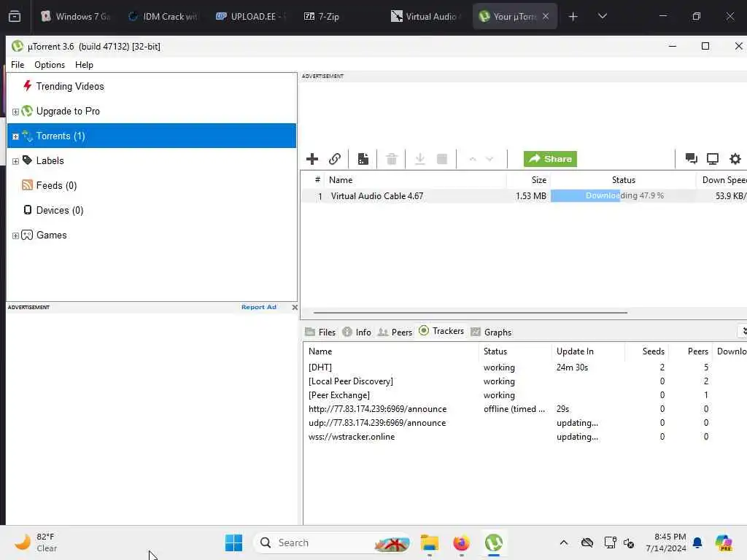Click the Remote monitor icon in toolbar
Viewport: 747px width, 560px height.
point(713,159)
